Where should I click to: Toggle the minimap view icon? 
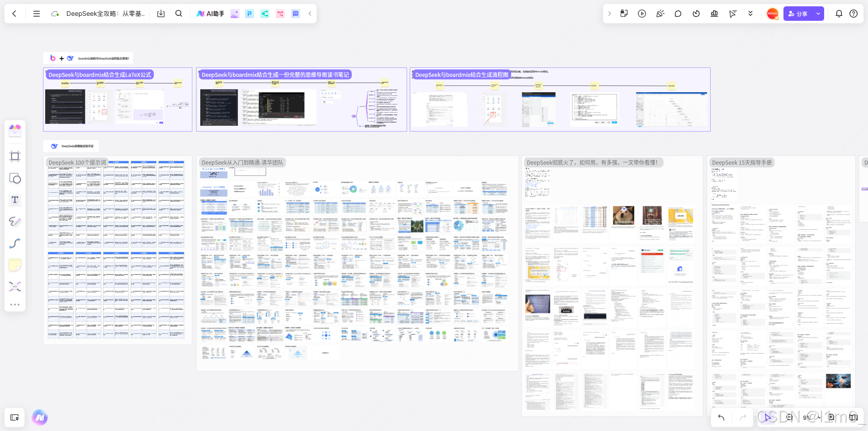[854, 417]
